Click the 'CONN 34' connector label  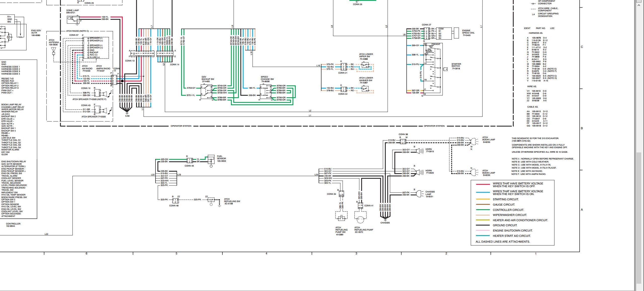[x=331, y=194]
